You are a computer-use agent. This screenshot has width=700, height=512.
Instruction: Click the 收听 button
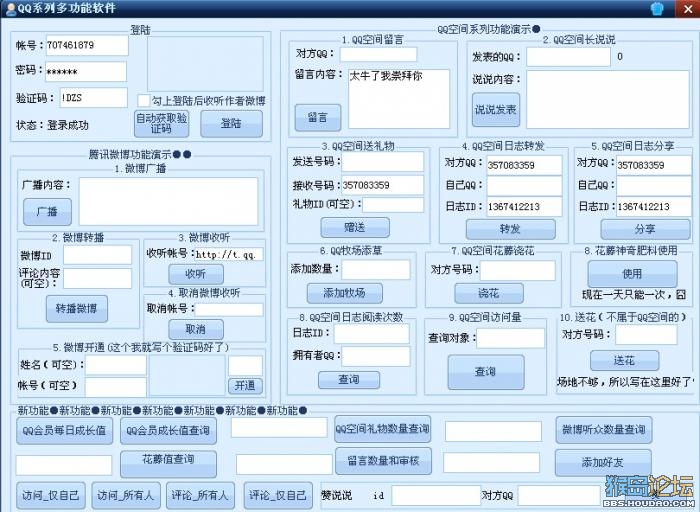click(x=196, y=274)
